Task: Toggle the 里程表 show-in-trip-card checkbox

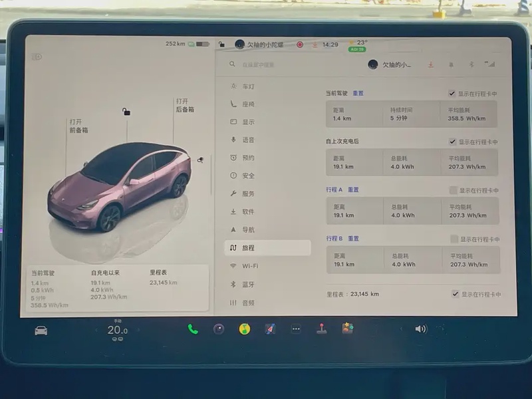Action: click(456, 294)
